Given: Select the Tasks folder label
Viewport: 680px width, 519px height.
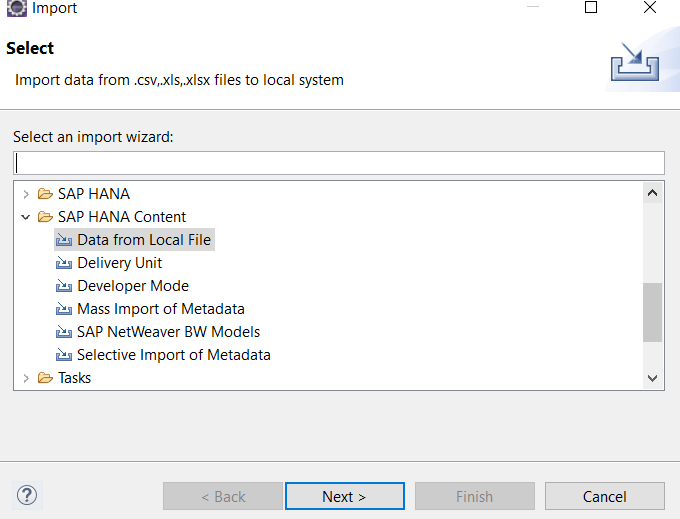Looking at the screenshot, I should (75, 378).
